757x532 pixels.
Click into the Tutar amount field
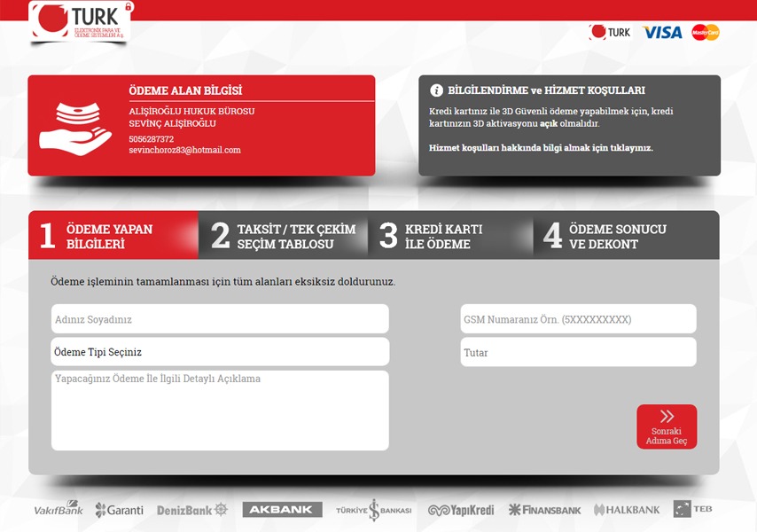(x=578, y=352)
